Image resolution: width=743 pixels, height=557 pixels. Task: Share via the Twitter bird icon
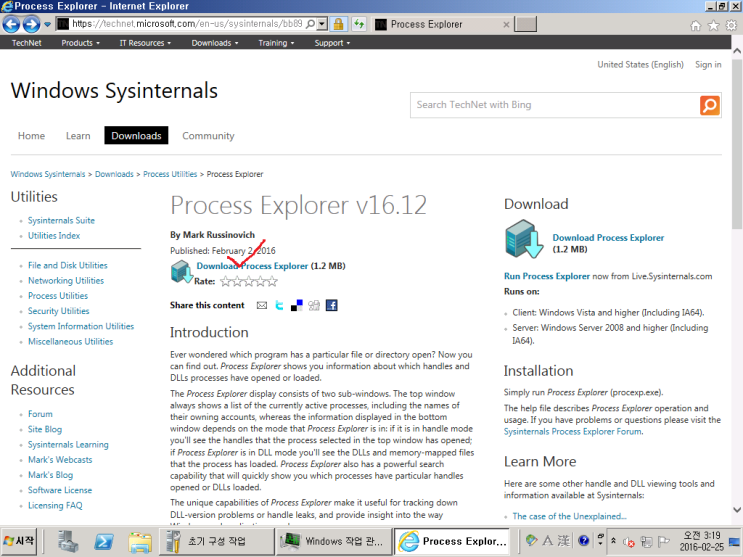click(279, 305)
